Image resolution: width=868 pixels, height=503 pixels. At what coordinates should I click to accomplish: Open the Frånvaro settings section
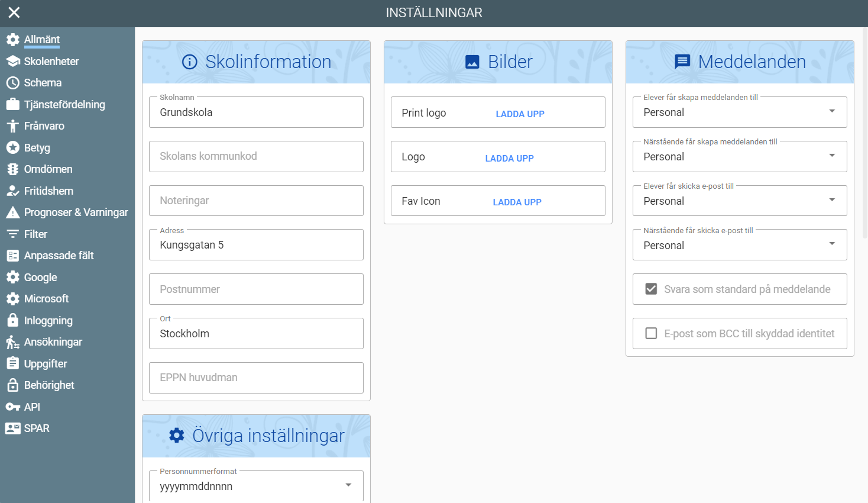pyautogui.click(x=44, y=126)
